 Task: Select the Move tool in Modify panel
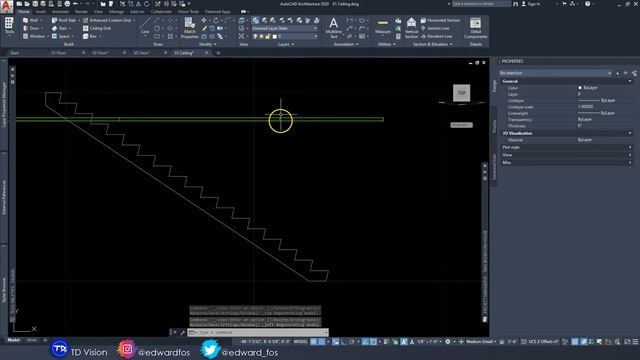pos(204,20)
